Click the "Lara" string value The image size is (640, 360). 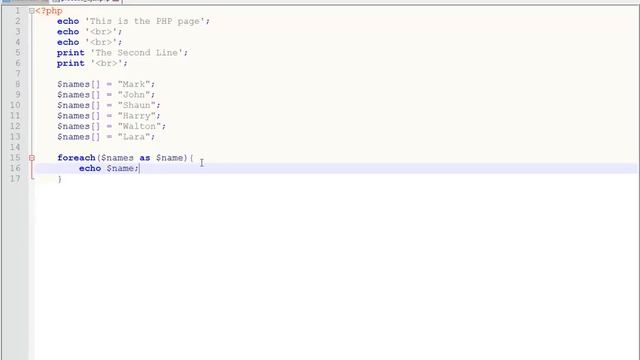click(134, 137)
